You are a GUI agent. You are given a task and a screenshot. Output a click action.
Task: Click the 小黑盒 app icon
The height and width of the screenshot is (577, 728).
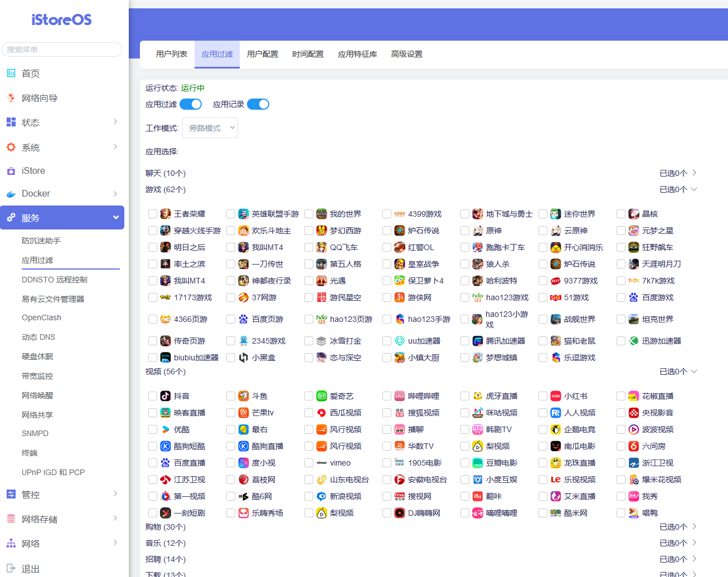[x=244, y=358]
